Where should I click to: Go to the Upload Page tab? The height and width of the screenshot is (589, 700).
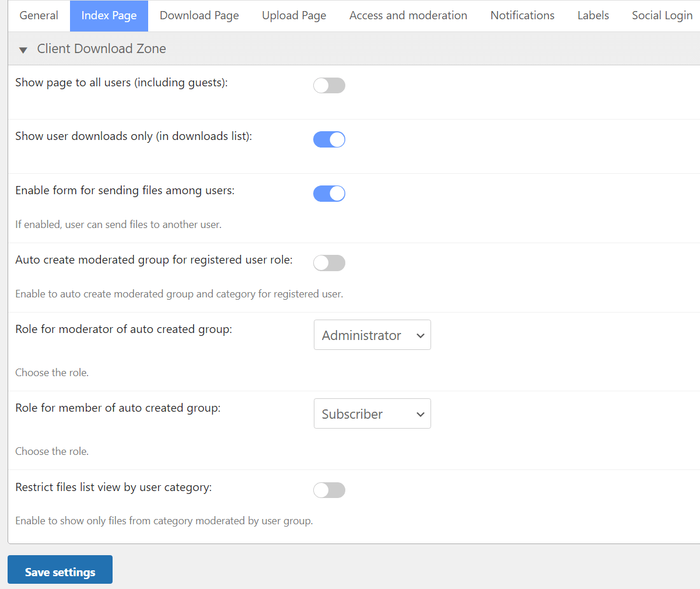[294, 16]
